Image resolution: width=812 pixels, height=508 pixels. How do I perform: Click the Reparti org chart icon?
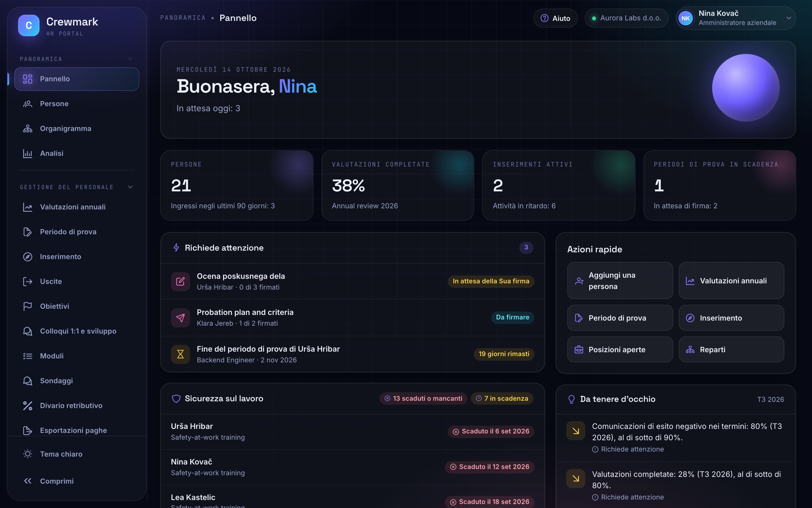[690, 350]
